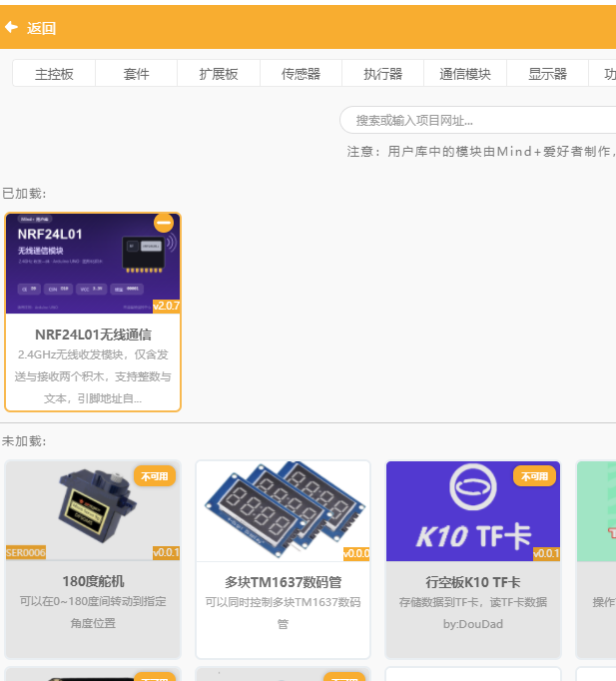Select the 通信模块 tab
Image resolution: width=616 pixels, height=681 pixels.
[465, 74]
